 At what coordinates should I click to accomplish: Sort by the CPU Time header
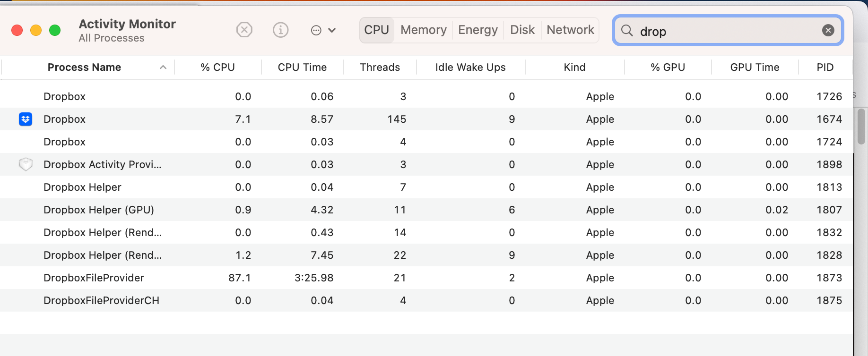click(302, 68)
